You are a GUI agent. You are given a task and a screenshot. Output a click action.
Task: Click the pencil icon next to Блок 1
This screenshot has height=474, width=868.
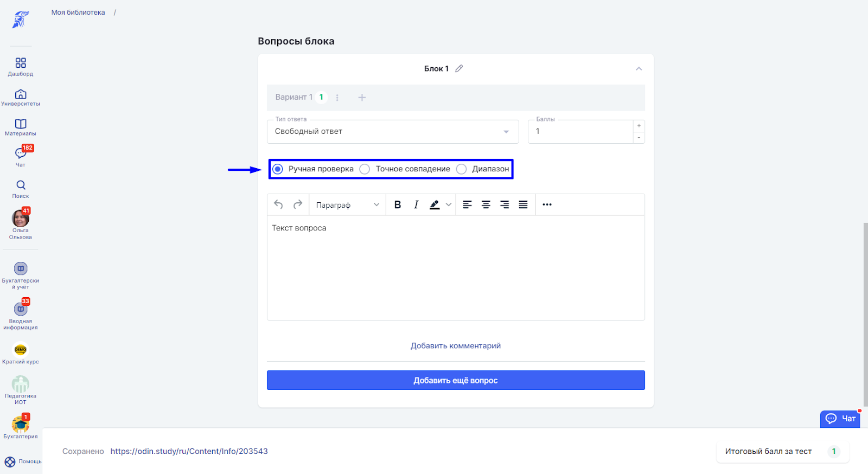coord(459,68)
